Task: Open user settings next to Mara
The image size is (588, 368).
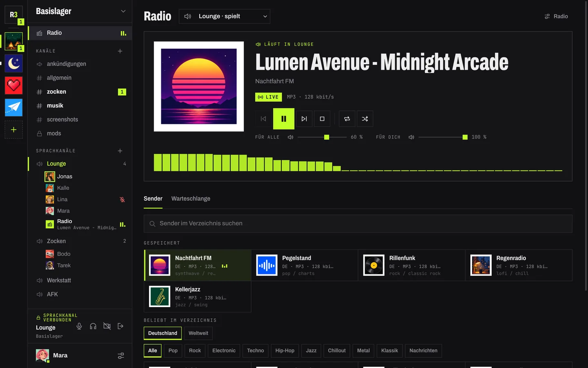Action: click(121, 356)
